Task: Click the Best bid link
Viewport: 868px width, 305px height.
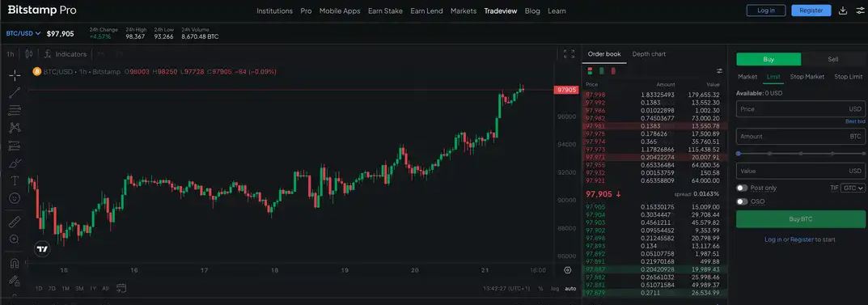Action: [x=855, y=121]
